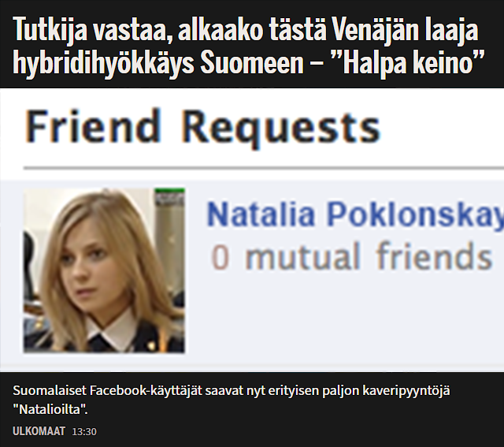Click the 'Friend Requests' heading
Image resolution: width=504 pixels, height=447 pixels.
[x=202, y=128]
